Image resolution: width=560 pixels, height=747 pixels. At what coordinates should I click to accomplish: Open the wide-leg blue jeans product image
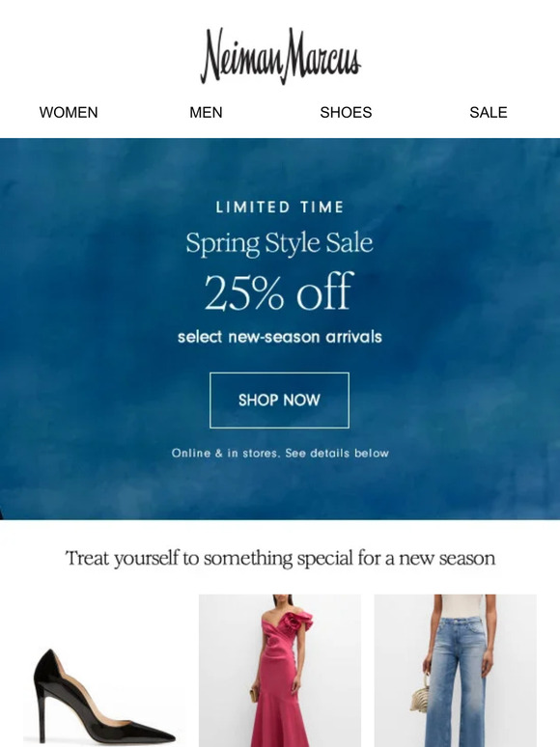tap(455, 671)
